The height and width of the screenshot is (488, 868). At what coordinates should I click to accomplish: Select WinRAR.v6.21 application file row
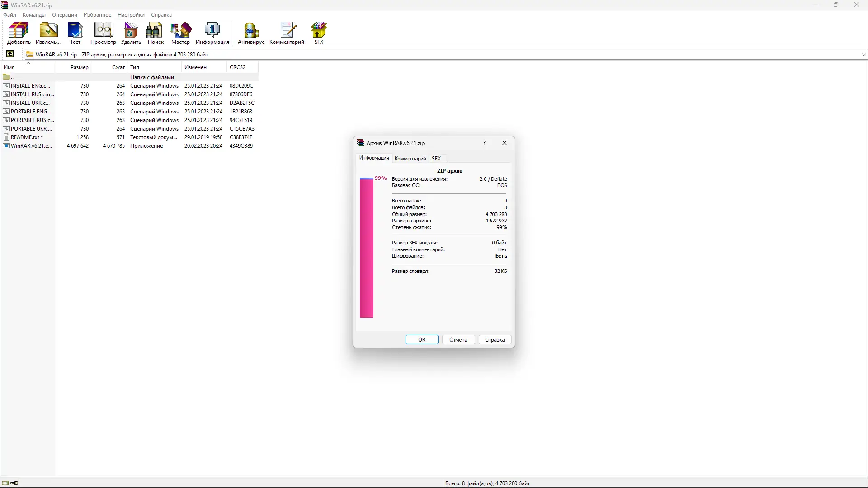point(32,146)
